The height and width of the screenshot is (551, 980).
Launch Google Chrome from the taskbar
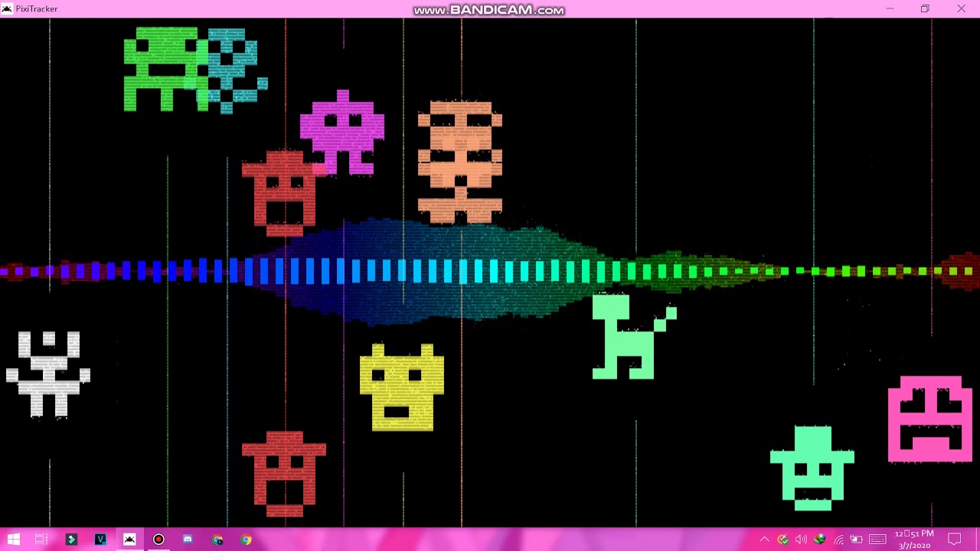coord(246,540)
